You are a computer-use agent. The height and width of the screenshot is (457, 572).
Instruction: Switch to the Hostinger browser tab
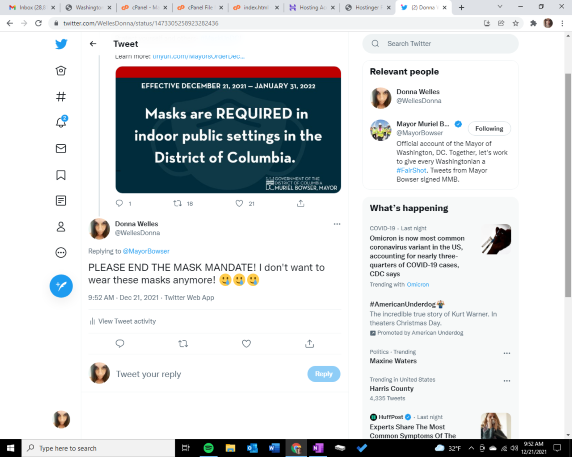(x=367, y=7)
